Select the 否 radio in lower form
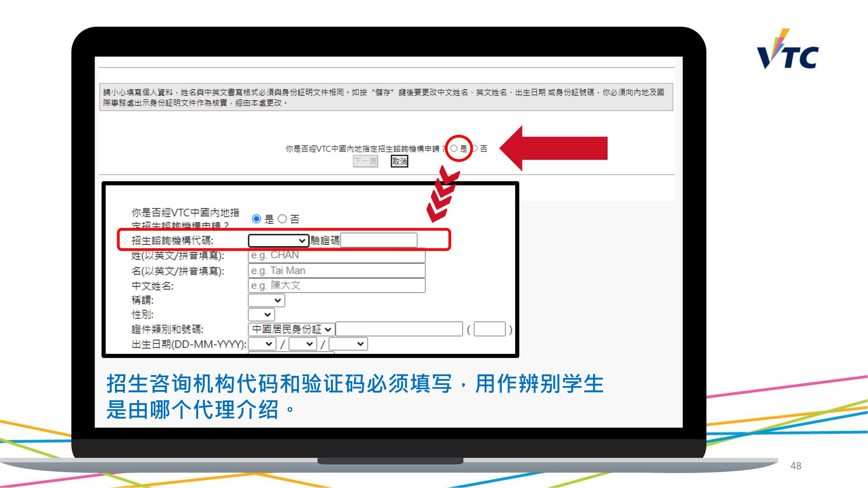This screenshot has height=488, width=868. pos(282,219)
